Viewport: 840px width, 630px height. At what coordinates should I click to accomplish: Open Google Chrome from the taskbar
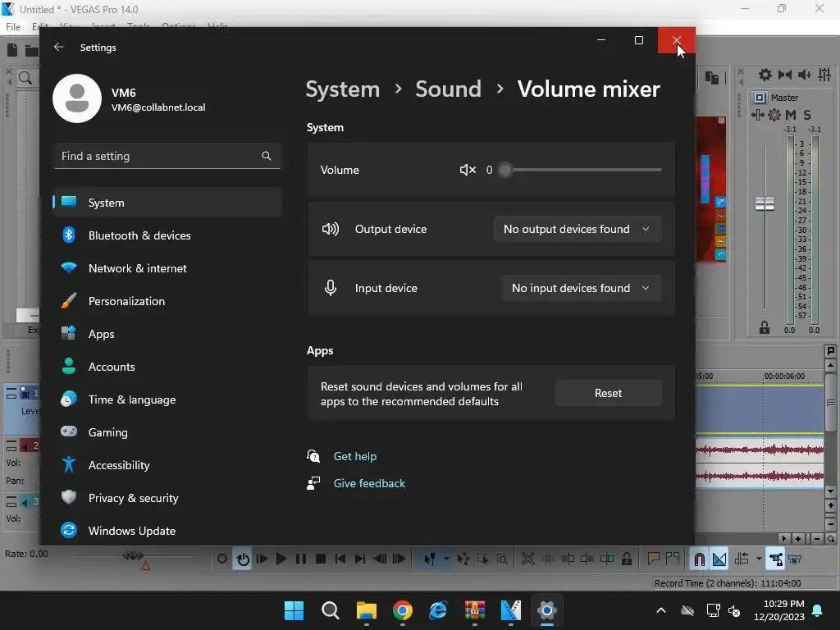(402, 610)
